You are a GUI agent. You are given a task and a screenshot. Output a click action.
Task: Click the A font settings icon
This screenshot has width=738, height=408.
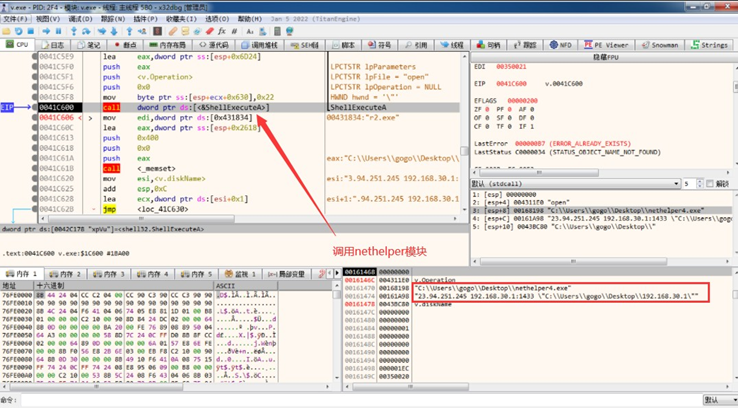(x=249, y=31)
